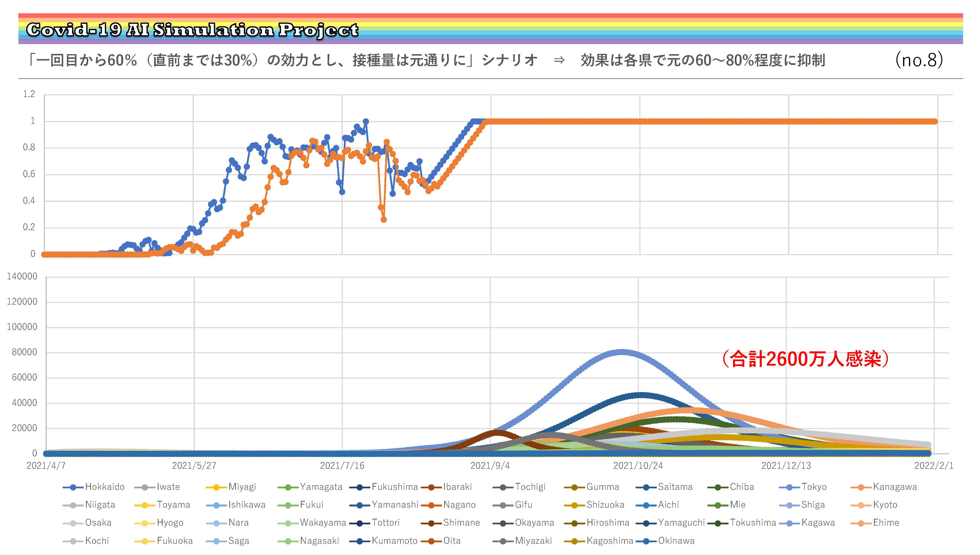The height and width of the screenshot is (555, 980).
Task: Click the Okayama legend label
Action: pyautogui.click(x=535, y=523)
